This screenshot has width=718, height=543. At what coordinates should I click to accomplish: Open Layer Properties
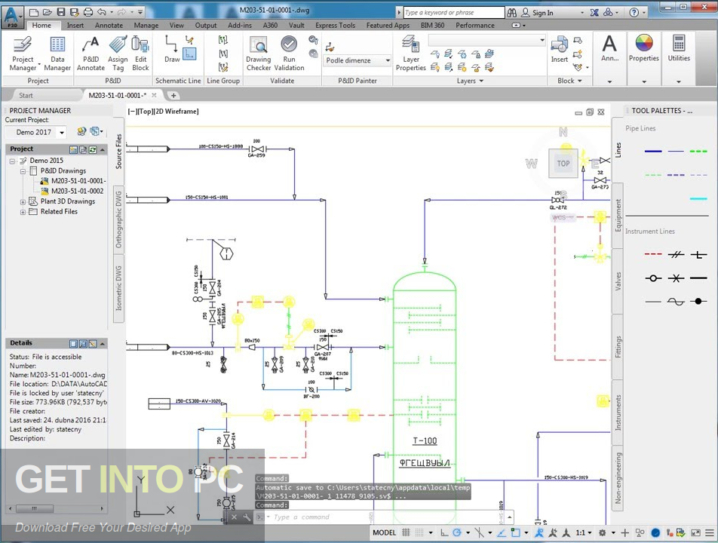(411, 54)
